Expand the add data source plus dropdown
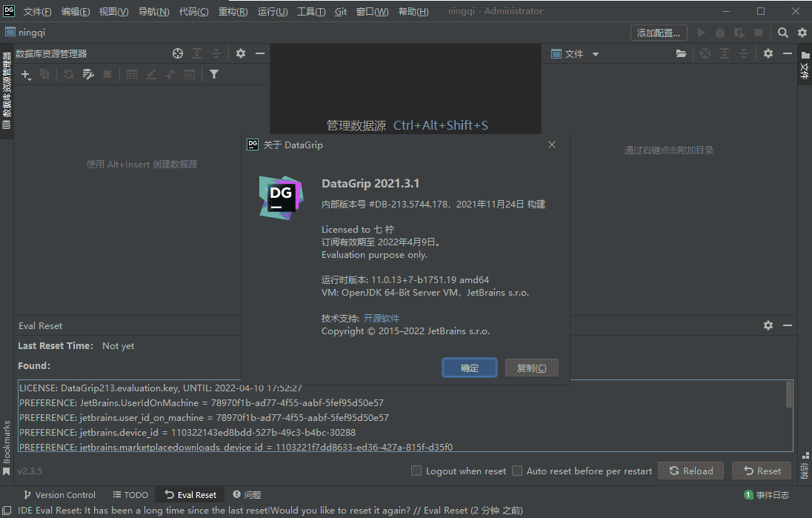 click(26, 75)
